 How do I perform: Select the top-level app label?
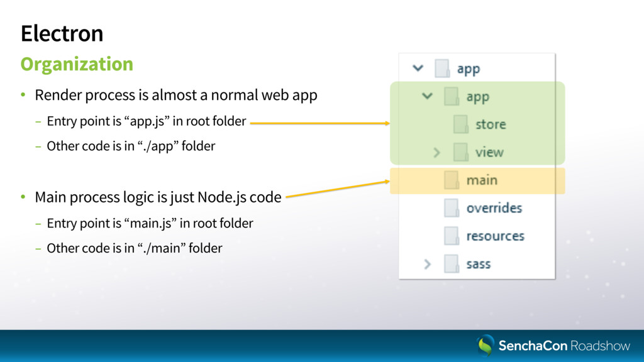tap(469, 69)
